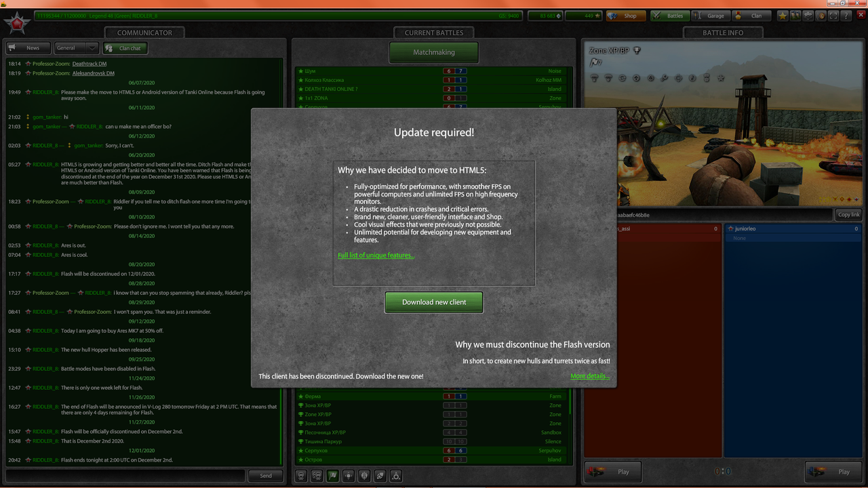Image resolution: width=868 pixels, height=488 pixels.
Task: Click the first parachute supply icon
Action: (x=594, y=78)
